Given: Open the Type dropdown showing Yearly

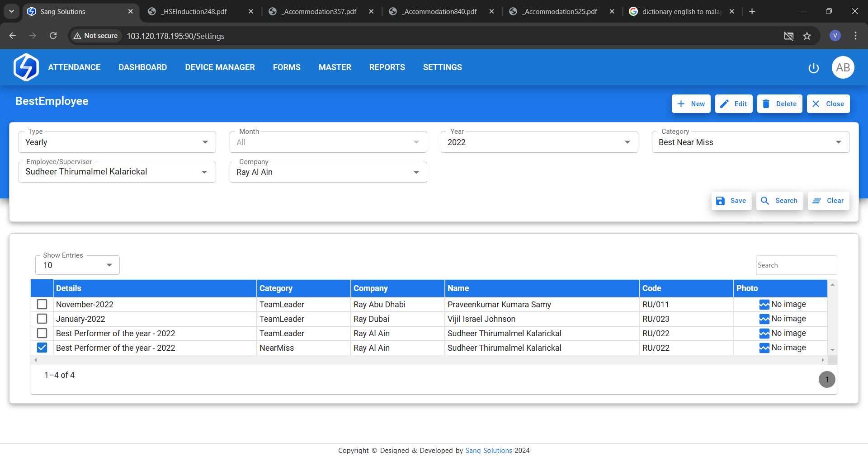Looking at the screenshot, I should 117,142.
